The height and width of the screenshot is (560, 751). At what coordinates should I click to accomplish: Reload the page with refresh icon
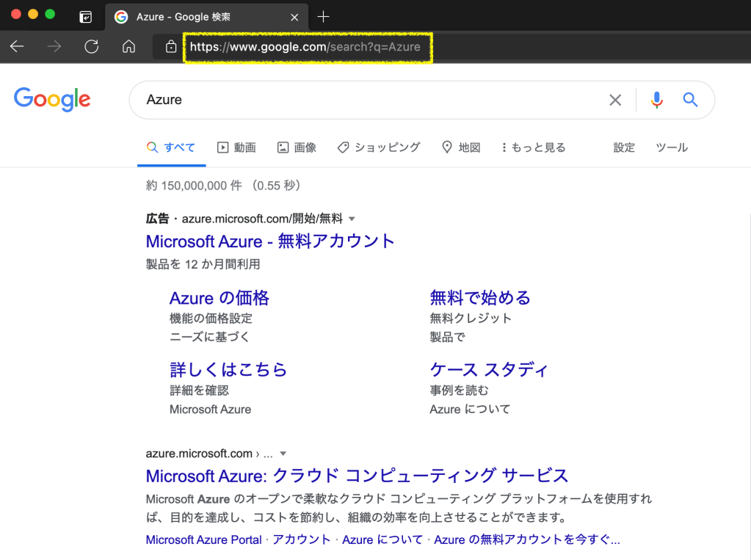(91, 47)
